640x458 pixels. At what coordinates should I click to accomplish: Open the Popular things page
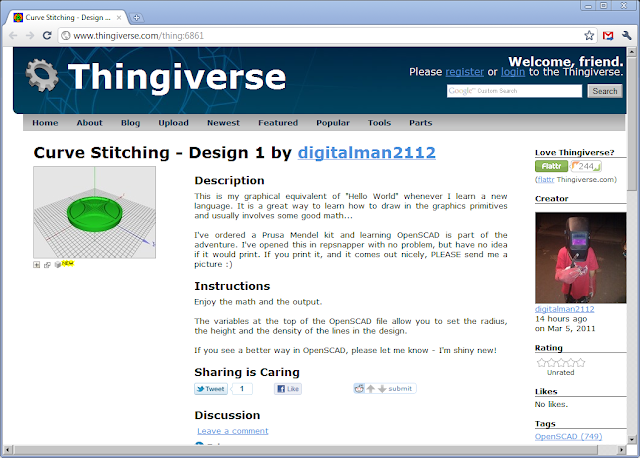click(333, 123)
